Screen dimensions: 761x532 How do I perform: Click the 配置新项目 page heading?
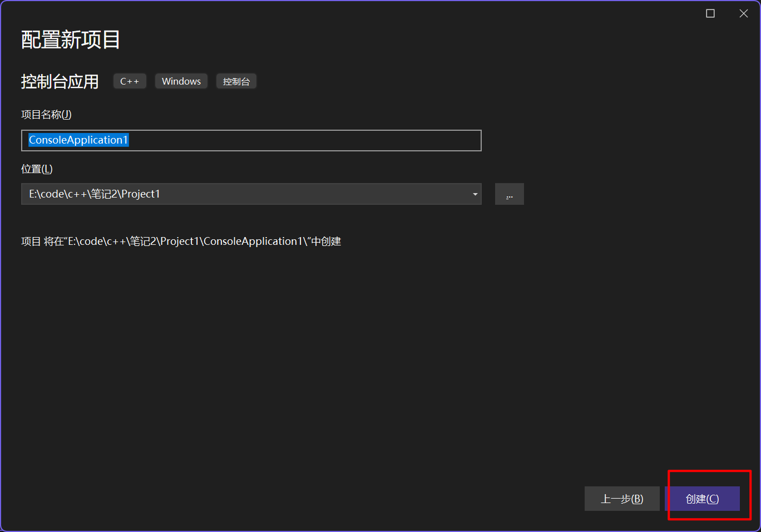[x=71, y=40]
